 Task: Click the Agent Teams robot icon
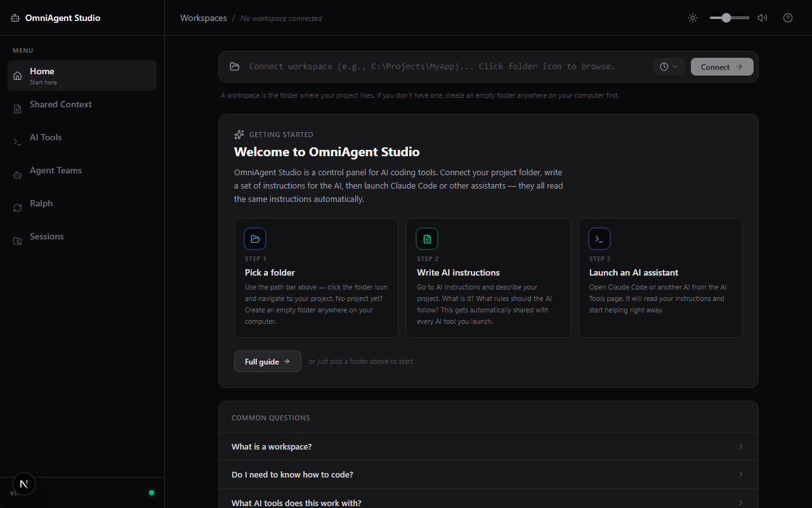(x=18, y=175)
